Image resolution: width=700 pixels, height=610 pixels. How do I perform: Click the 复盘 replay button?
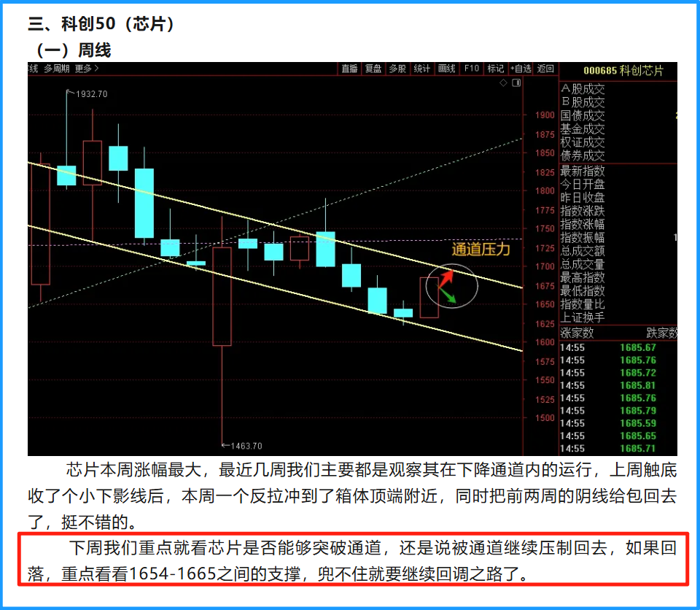click(x=373, y=69)
